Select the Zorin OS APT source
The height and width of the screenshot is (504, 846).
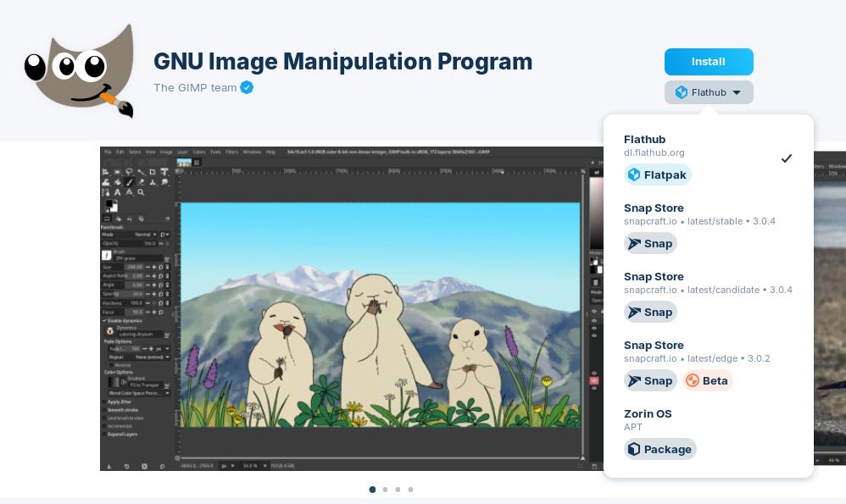pyautogui.click(x=708, y=433)
